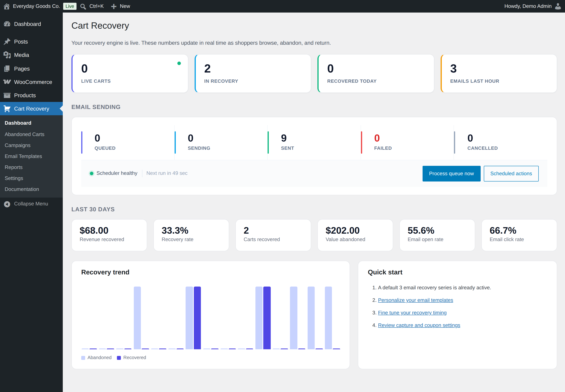This screenshot has width=565, height=392.
Task: Click the Collapse Menu arrow icon
Action: coord(7,204)
